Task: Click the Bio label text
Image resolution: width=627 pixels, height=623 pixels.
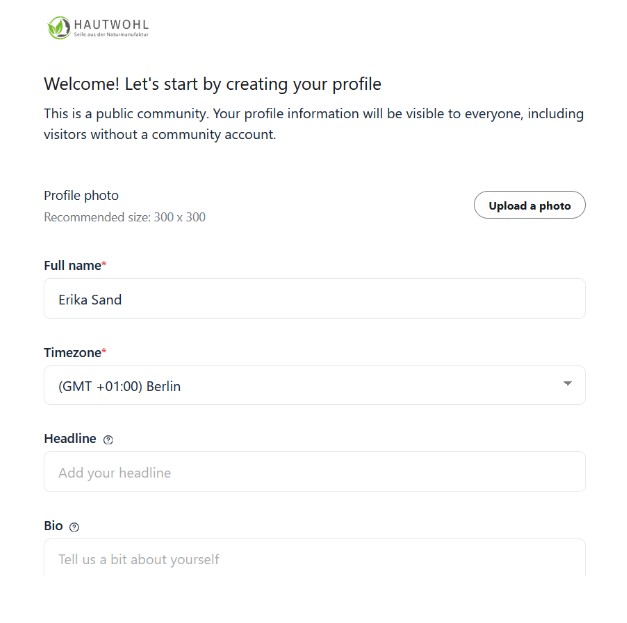Action: [53, 525]
